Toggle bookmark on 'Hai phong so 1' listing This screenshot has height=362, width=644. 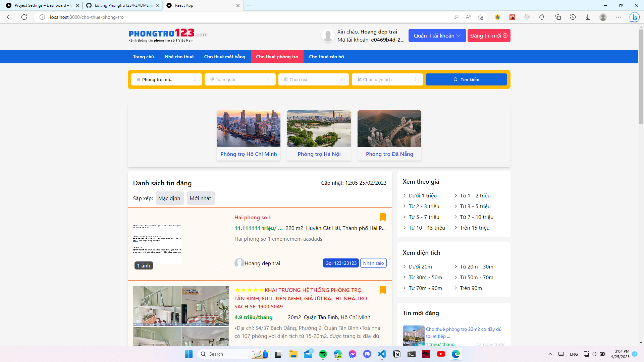pos(382,217)
